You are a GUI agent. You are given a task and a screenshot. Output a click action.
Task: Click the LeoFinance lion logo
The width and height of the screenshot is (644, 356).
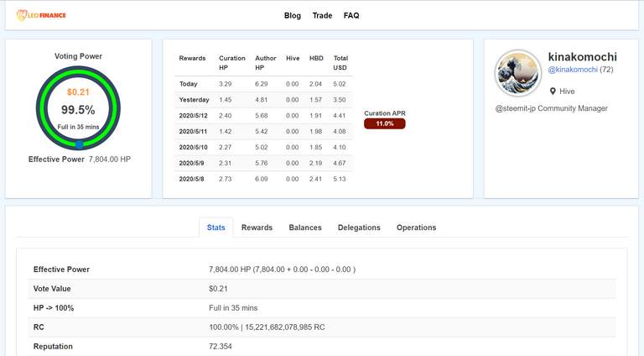[x=23, y=16]
